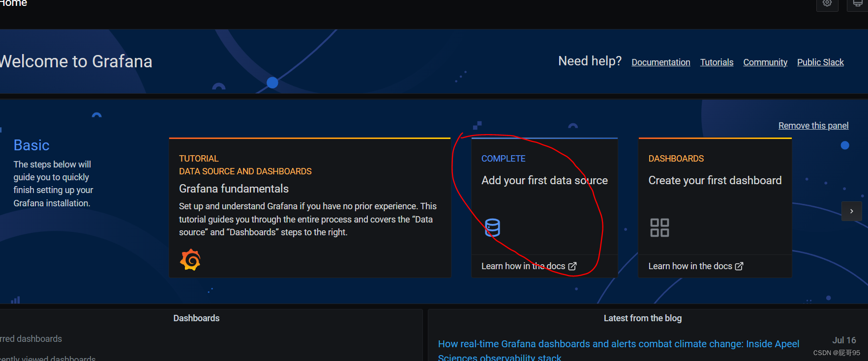868x361 pixels.
Task: Click the Home breadcrumb title
Action: [x=13, y=3]
